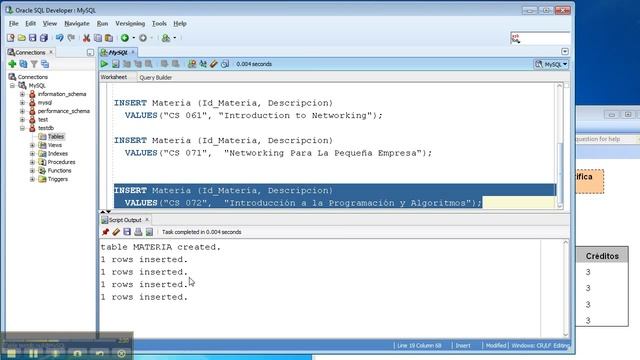Screen dimensions: 640x360
Task: Open the dropdown arrow beside the Back button
Action: pyautogui.click(x=133, y=38)
